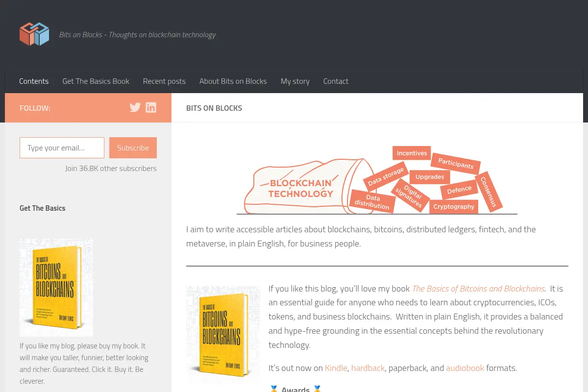Follow the audiobook format link
Image resolution: width=588 pixels, height=392 pixels.
tap(465, 368)
